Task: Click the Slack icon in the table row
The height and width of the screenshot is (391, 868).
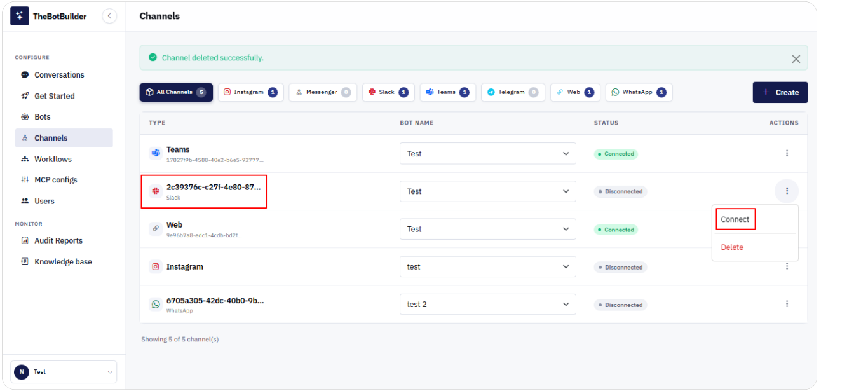Action: 156,191
